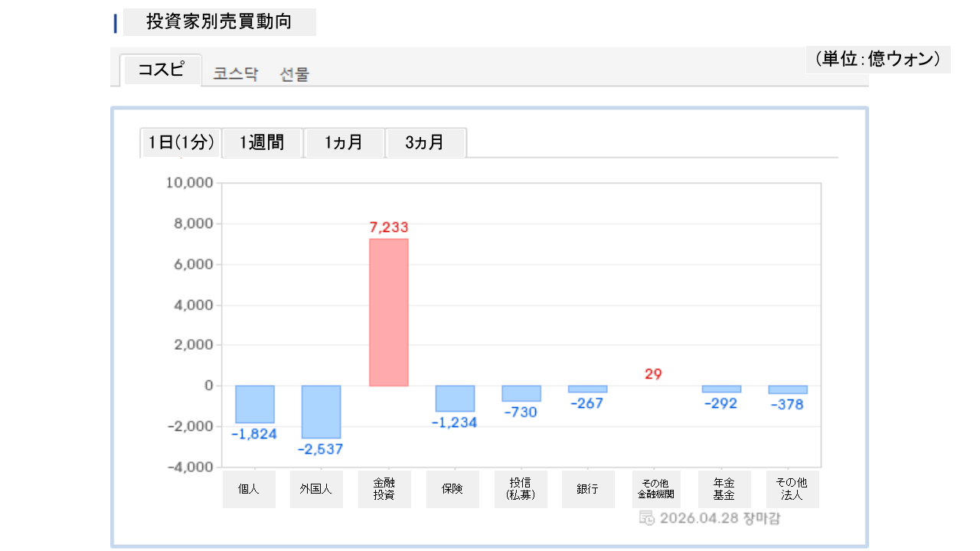The height and width of the screenshot is (551, 980).
Task: Click the 年金基金 category label
Action: click(724, 489)
